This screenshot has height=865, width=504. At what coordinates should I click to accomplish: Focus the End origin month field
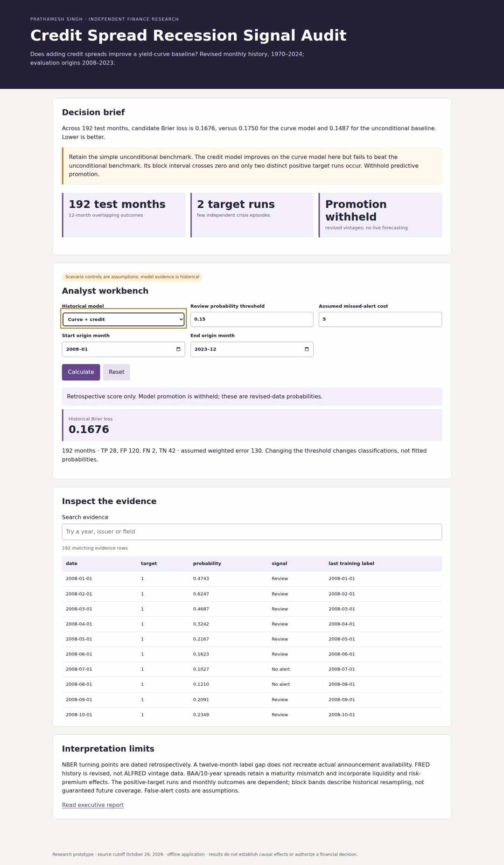click(252, 349)
